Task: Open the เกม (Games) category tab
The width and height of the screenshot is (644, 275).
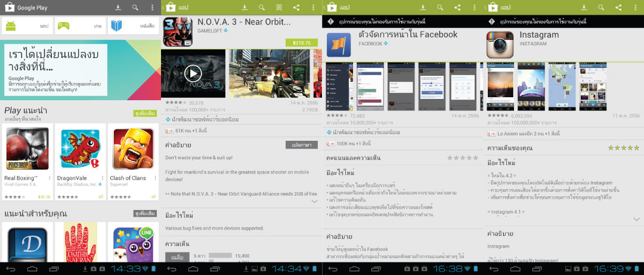Action: pos(80,26)
